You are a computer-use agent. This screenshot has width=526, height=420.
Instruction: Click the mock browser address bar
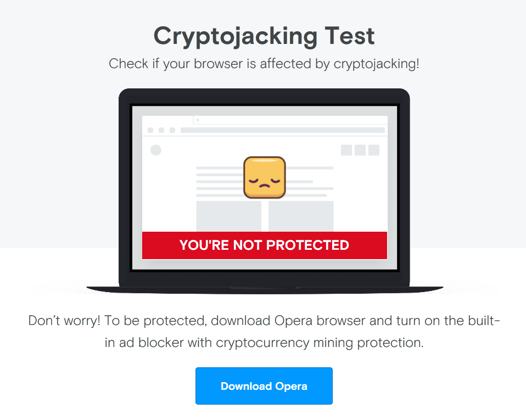tap(282, 130)
